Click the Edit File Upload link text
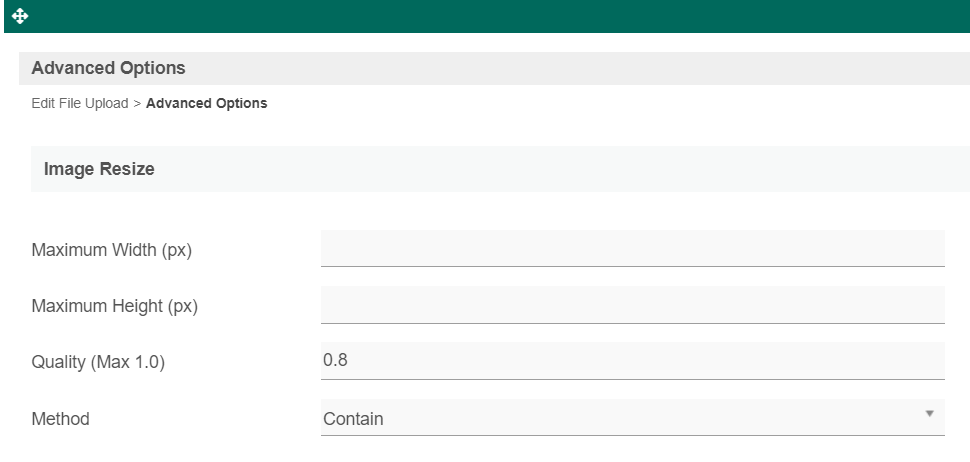The height and width of the screenshot is (462, 970). coord(80,103)
